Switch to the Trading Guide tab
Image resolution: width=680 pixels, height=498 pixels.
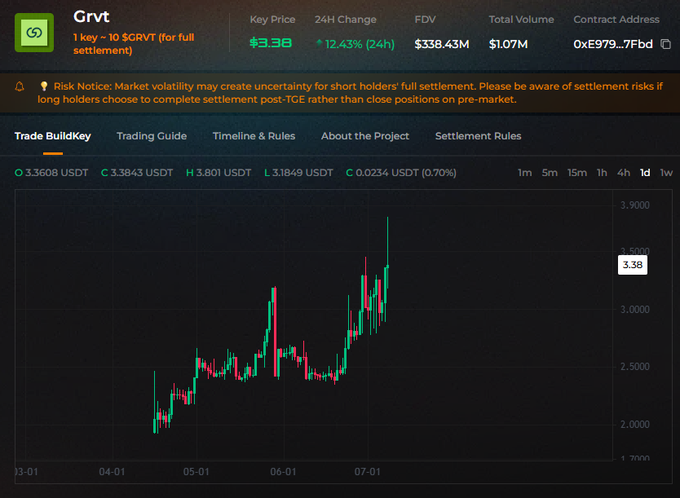(x=152, y=136)
